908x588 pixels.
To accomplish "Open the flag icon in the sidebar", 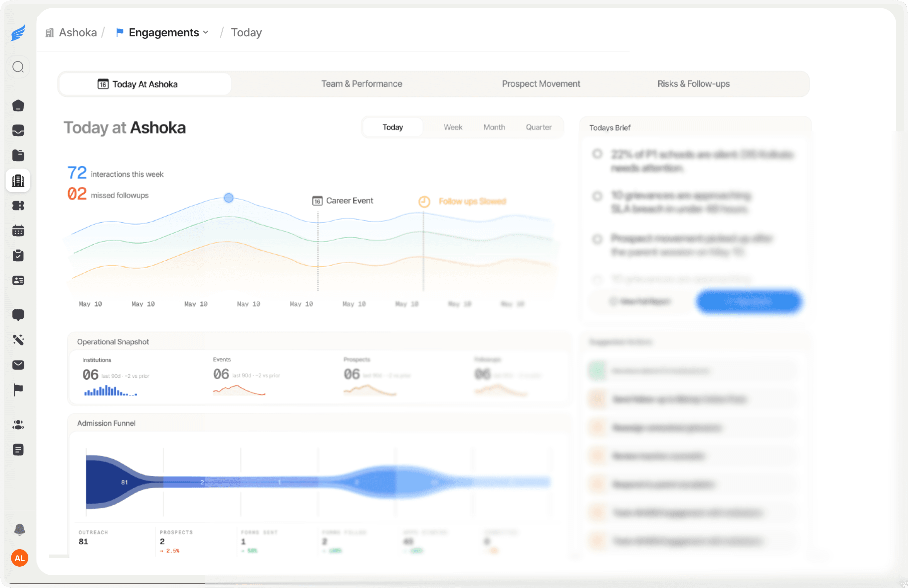I will click(18, 390).
